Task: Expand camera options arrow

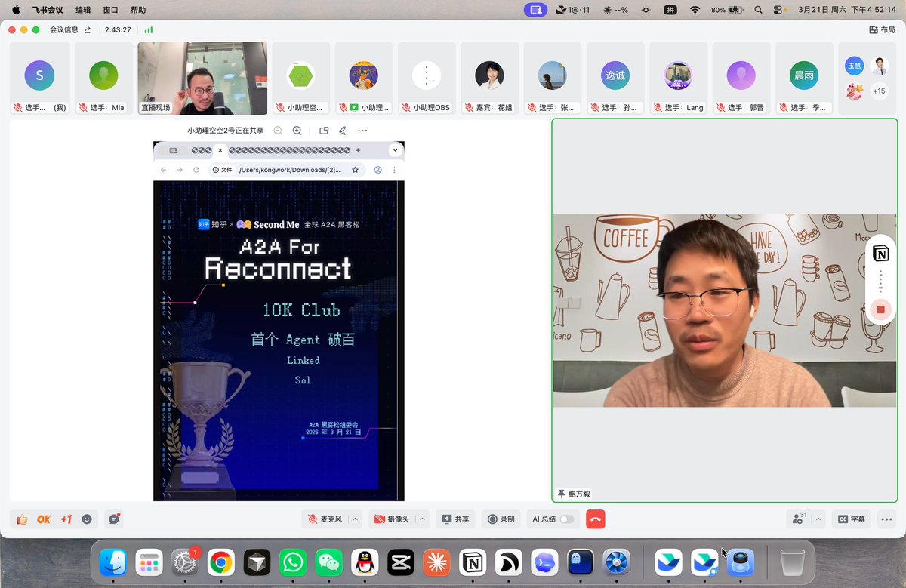Action: pyautogui.click(x=423, y=519)
